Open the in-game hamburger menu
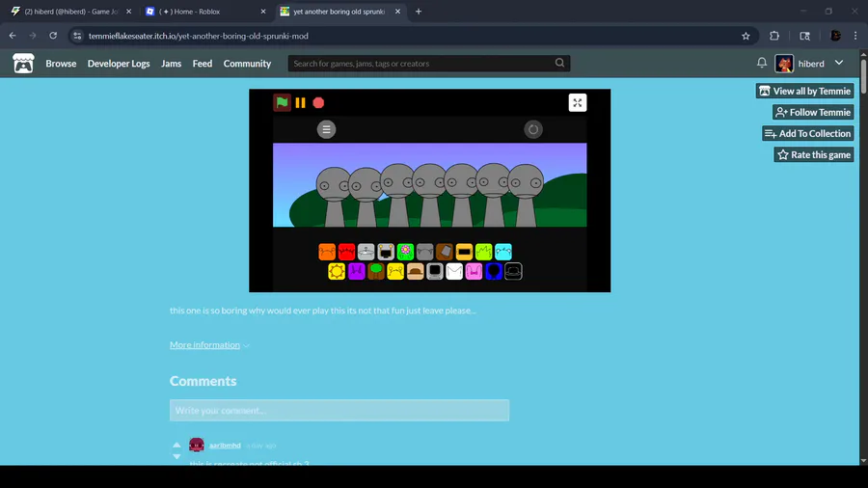 [326, 129]
